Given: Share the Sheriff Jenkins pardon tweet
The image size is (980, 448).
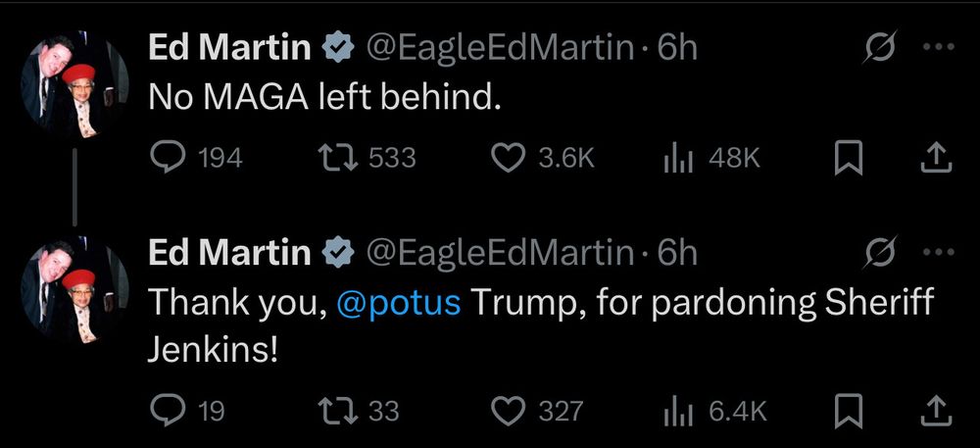Looking at the screenshot, I should (x=936, y=412).
